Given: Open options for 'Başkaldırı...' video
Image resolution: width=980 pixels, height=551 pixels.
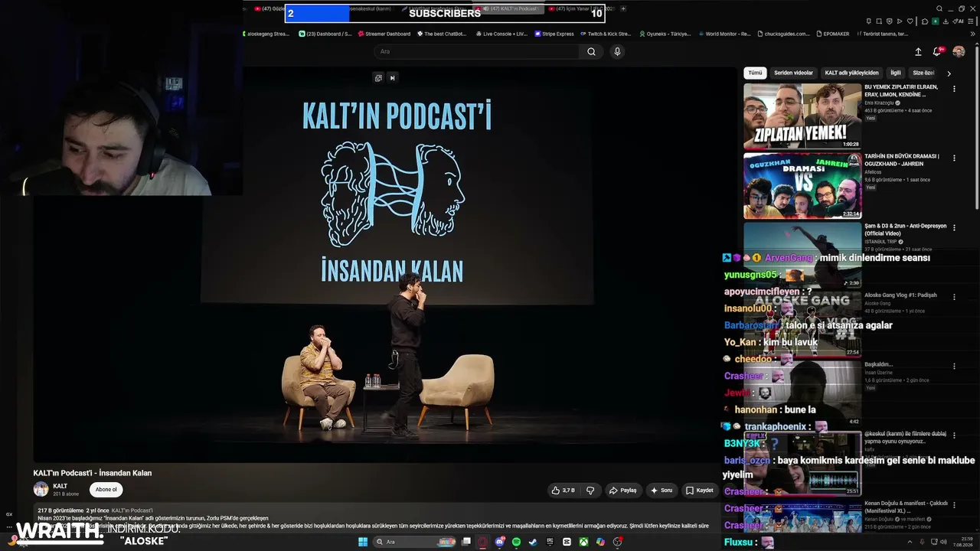Looking at the screenshot, I should tap(954, 367).
